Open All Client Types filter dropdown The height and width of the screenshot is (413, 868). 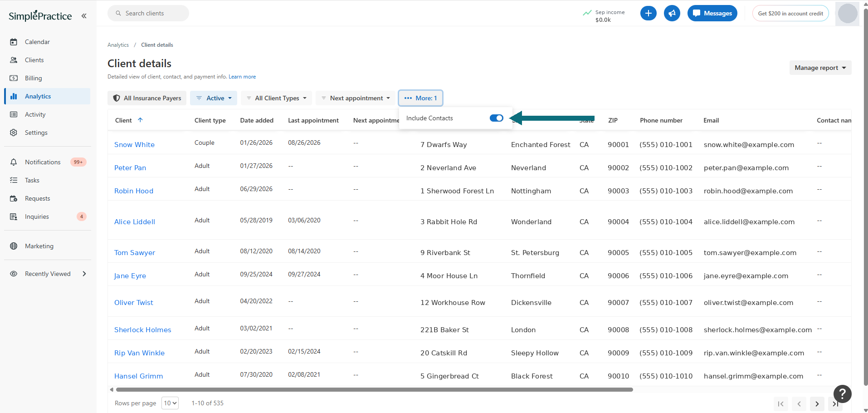pos(276,98)
